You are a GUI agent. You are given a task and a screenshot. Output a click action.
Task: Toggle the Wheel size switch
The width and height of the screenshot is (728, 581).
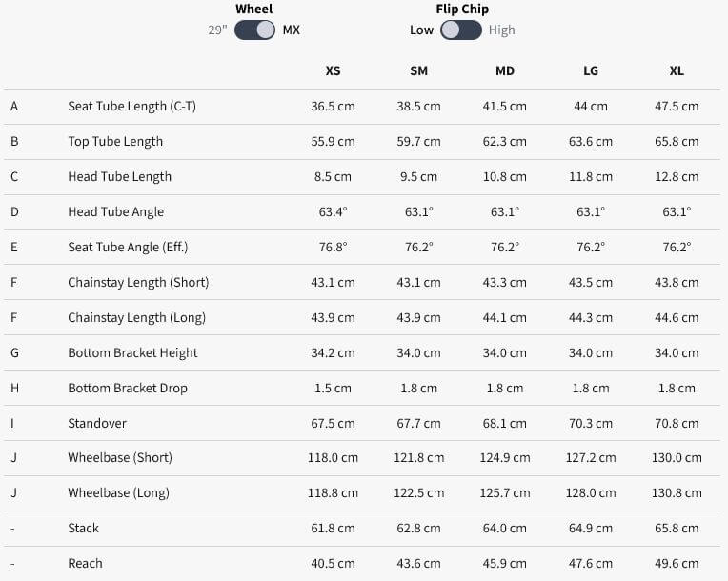254,30
